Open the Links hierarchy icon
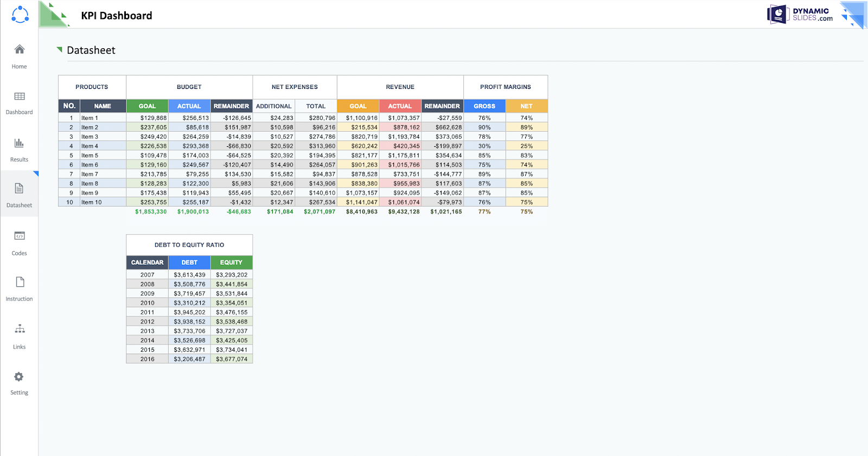The image size is (868, 456). click(x=20, y=329)
